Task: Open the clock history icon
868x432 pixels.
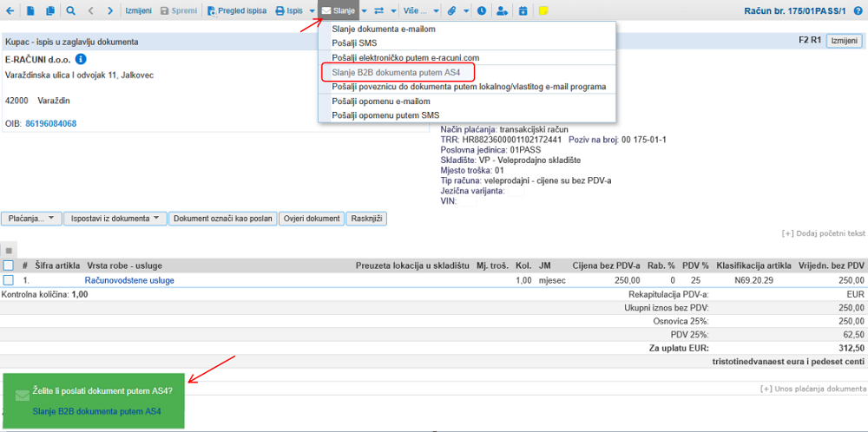Action: (x=482, y=10)
